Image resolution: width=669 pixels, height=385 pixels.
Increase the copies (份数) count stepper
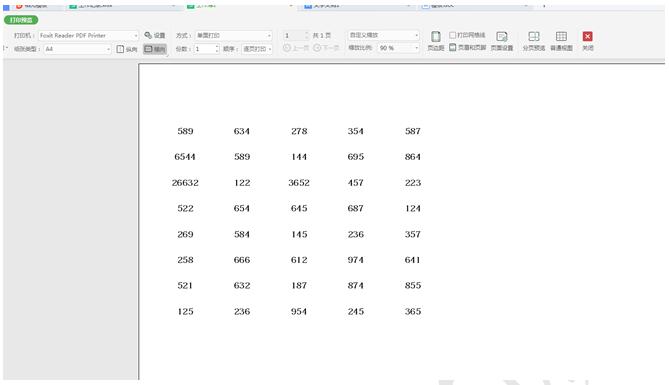click(x=217, y=47)
